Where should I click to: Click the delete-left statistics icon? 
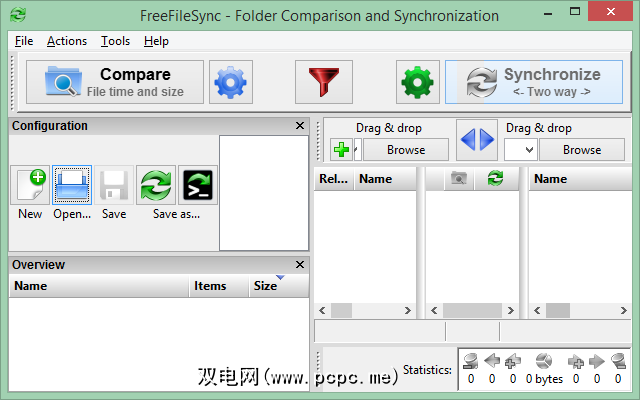[x=471, y=361]
